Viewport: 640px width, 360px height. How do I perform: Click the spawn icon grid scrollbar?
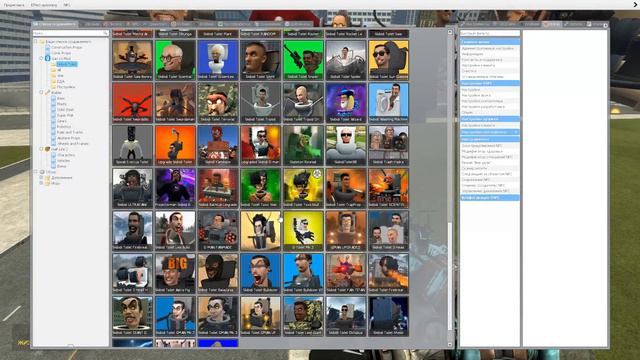pyautogui.click(x=450, y=276)
